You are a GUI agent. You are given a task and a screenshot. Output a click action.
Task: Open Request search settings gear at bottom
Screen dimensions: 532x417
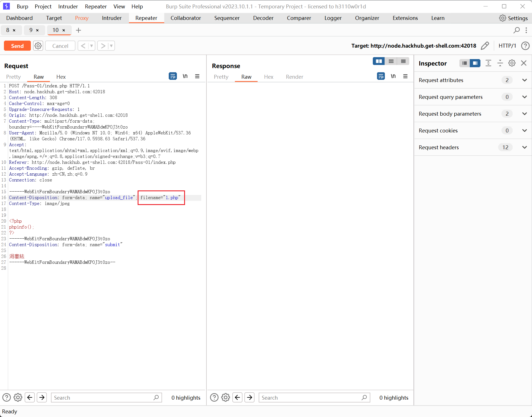click(x=18, y=397)
